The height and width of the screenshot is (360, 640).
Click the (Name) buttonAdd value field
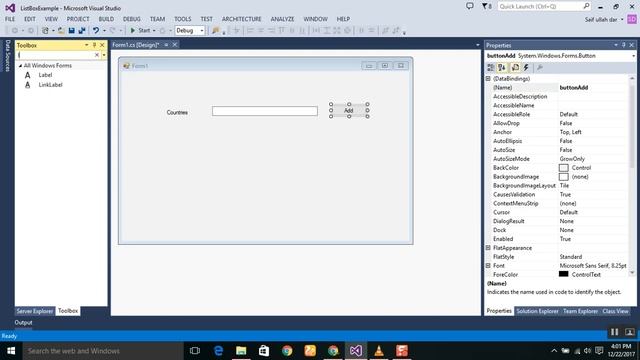point(593,87)
